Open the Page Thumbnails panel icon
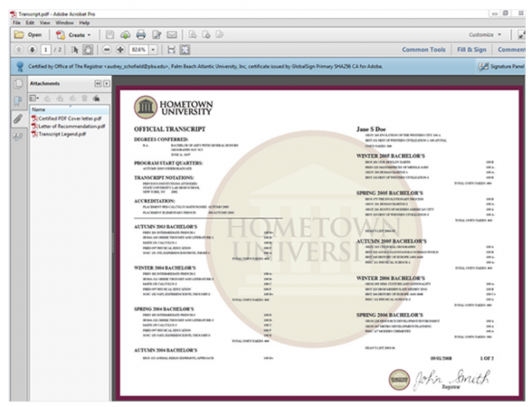Image resolution: width=532 pixels, height=407 pixels. coord(18,83)
